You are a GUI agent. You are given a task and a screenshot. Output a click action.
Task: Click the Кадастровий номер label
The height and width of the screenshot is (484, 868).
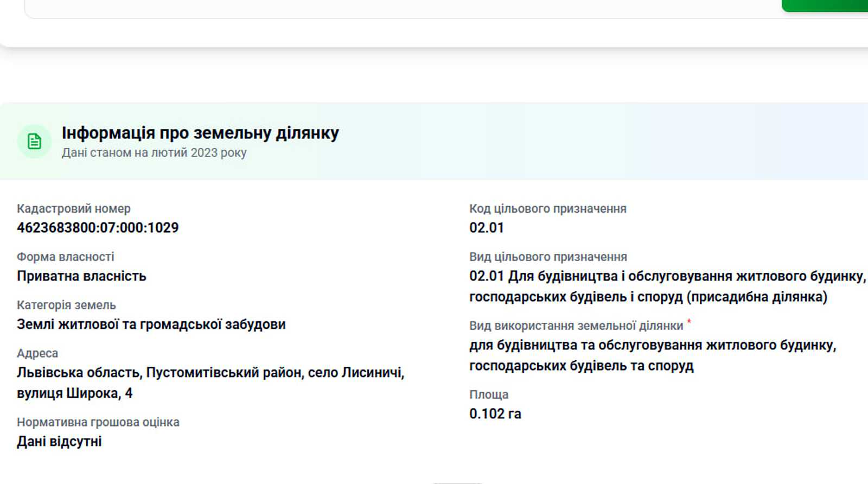click(74, 209)
